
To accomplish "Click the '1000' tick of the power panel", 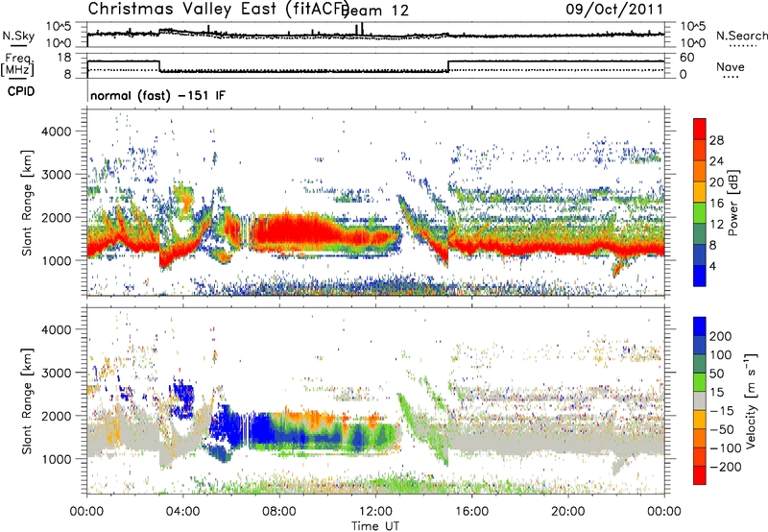I will pos(56,260).
